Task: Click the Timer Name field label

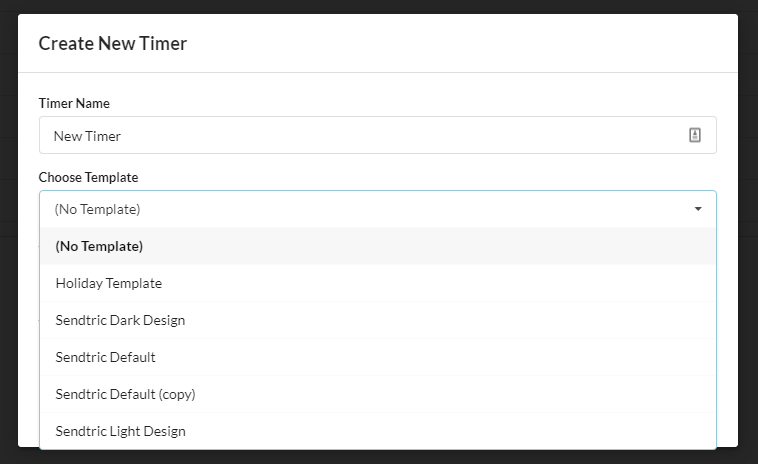Action: click(74, 103)
